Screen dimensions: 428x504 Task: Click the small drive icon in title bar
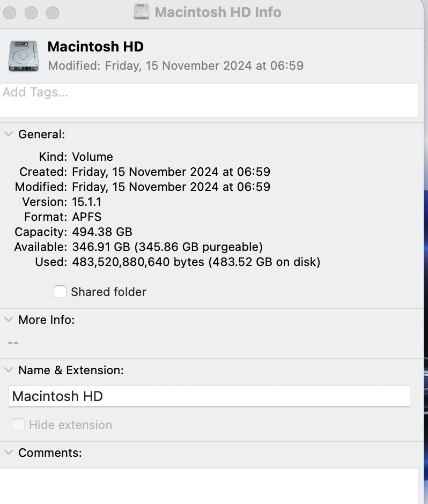coord(142,12)
